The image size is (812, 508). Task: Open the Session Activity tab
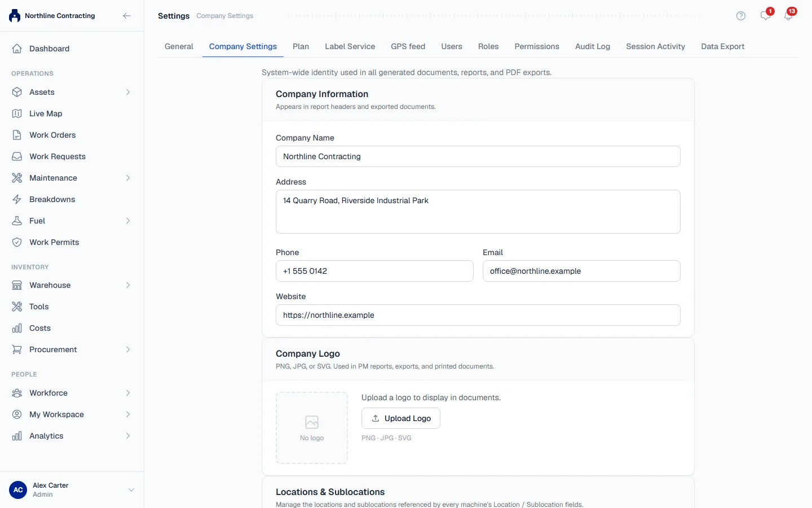pyautogui.click(x=655, y=46)
